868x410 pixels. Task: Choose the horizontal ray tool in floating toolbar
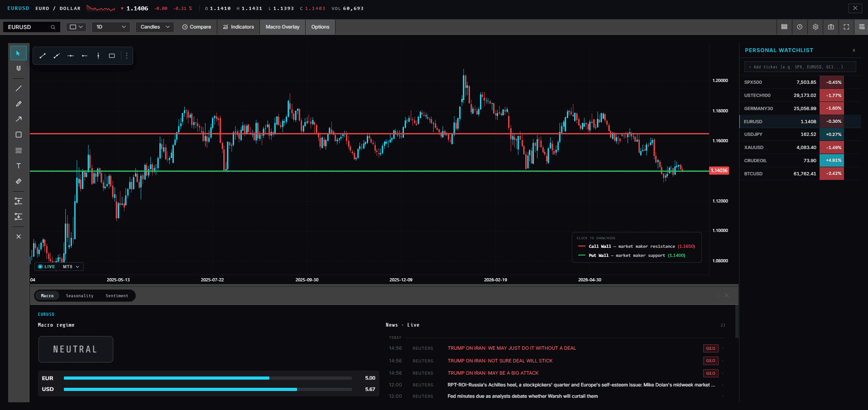(x=85, y=56)
